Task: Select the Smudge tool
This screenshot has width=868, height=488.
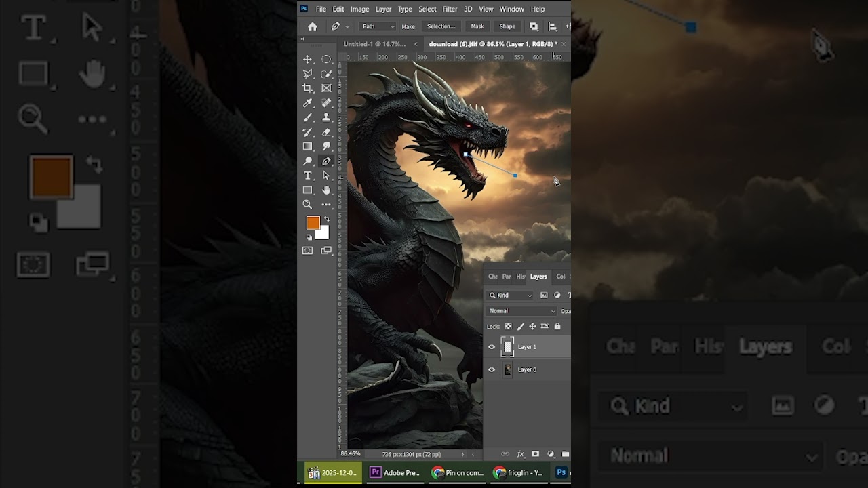Action: [326, 146]
